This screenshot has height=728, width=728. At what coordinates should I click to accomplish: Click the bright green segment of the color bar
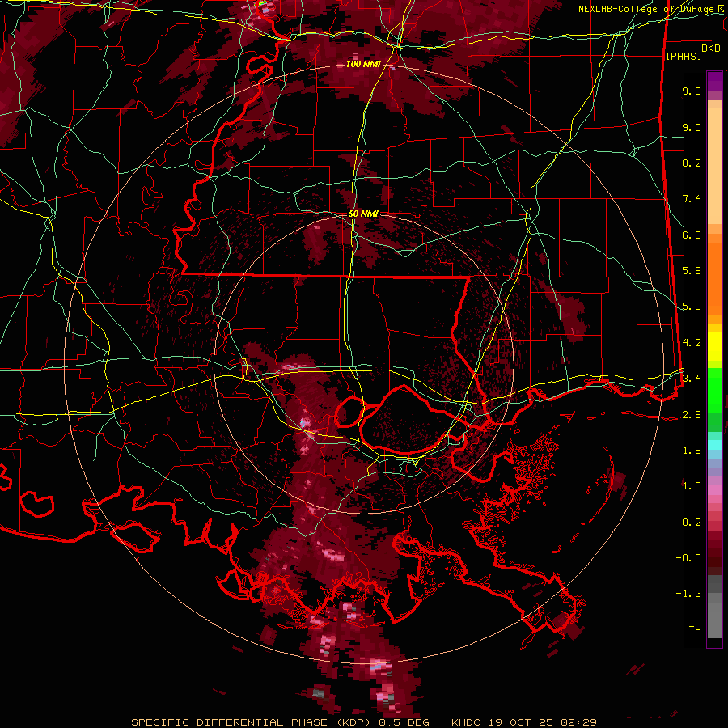(714, 391)
